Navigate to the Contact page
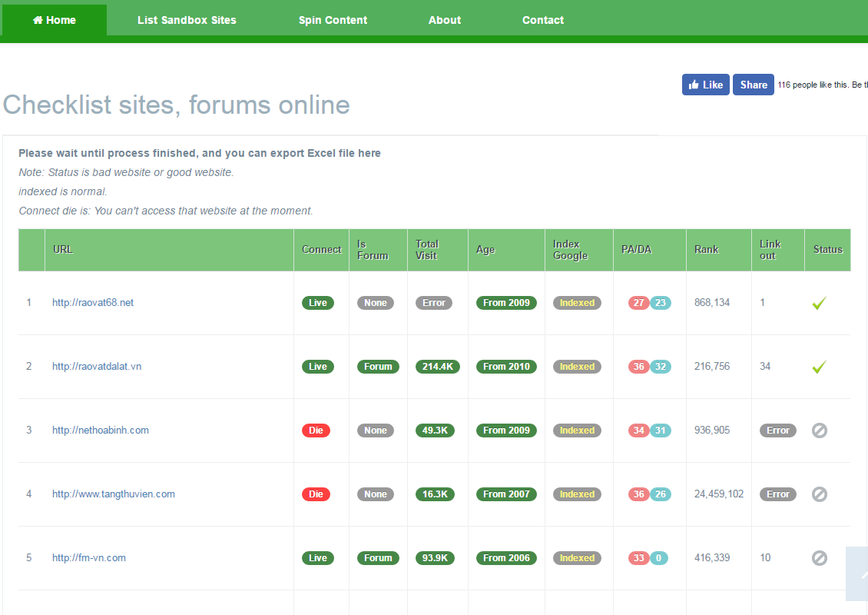Image resolution: width=868 pixels, height=615 pixels. coord(543,20)
